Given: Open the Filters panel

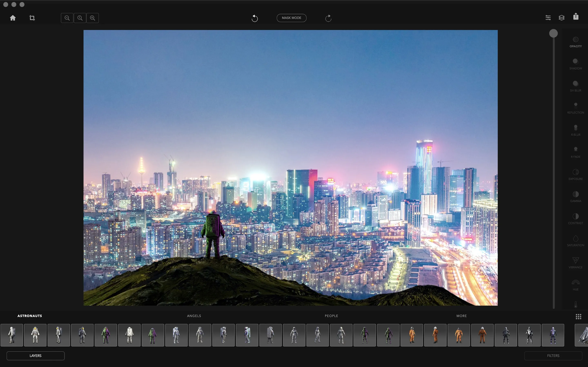Looking at the screenshot, I should point(553,356).
